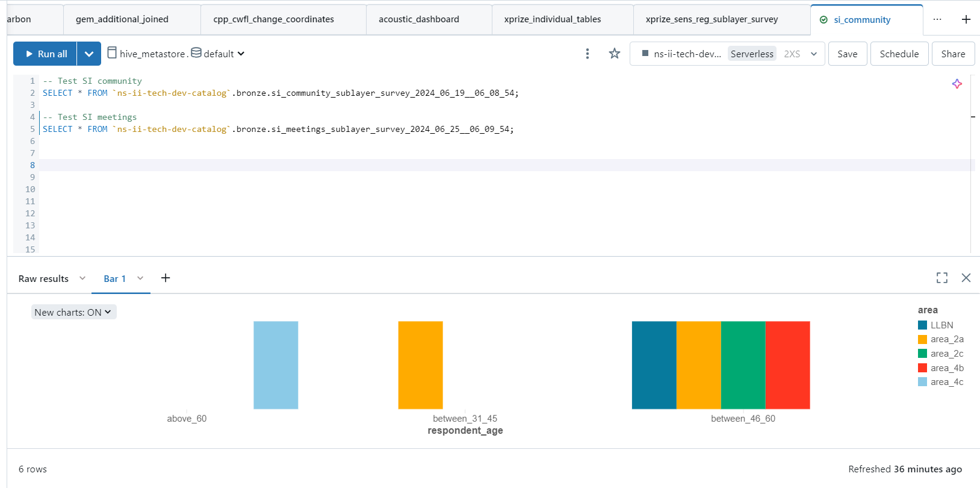980x488 pixels.
Task: Click the red between_46_60 bar segment
Action: (787, 365)
